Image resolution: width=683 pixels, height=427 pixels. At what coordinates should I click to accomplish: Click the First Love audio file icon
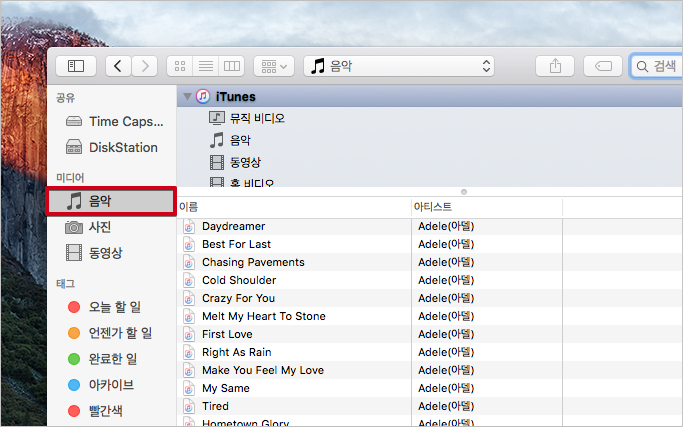pos(189,335)
